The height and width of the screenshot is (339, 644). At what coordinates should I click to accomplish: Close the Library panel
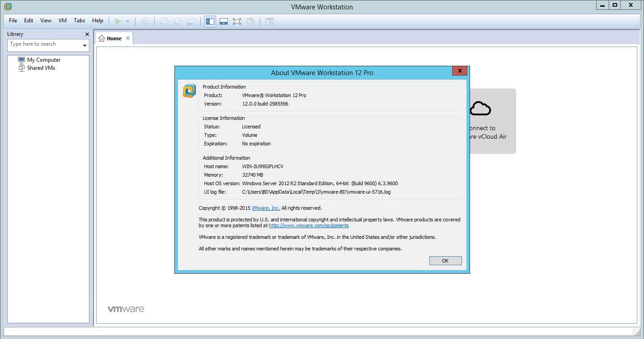point(87,34)
